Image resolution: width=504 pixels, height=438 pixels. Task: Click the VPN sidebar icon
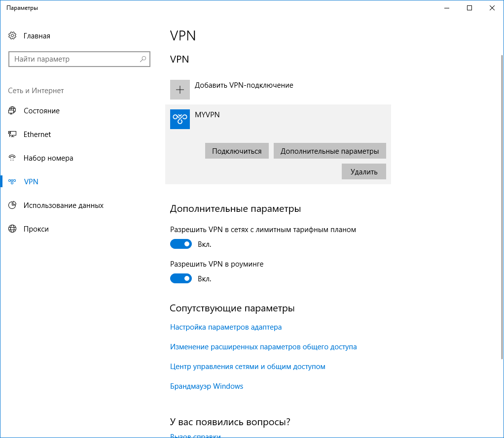tap(12, 181)
